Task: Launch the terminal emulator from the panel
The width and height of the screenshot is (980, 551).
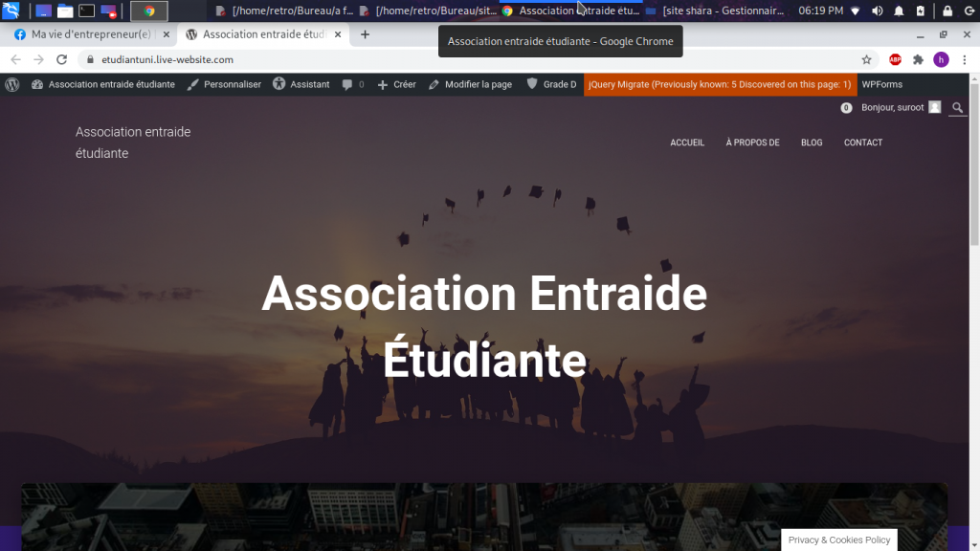Action: point(86,11)
